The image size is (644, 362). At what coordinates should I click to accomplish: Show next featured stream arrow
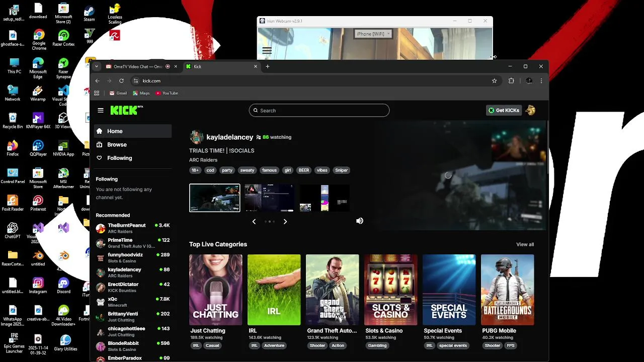pos(285,221)
